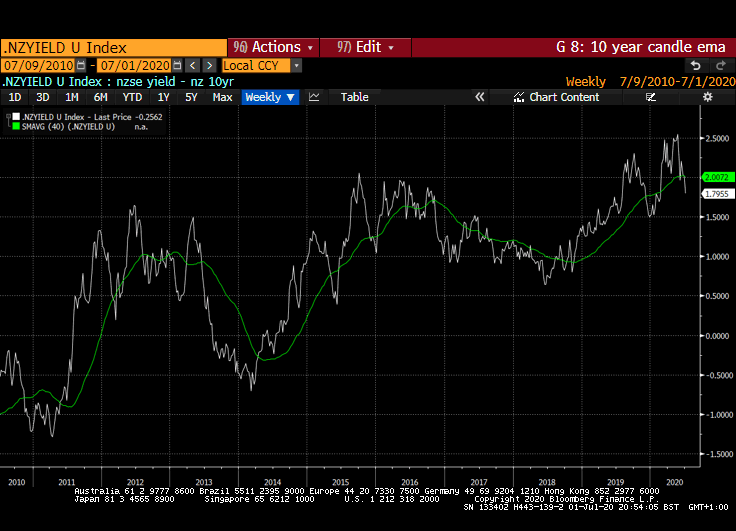The width and height of the screenshot is (736, 531).
Task: Expand the Weekly periodicity dropdown
Action: coord(270,97)
